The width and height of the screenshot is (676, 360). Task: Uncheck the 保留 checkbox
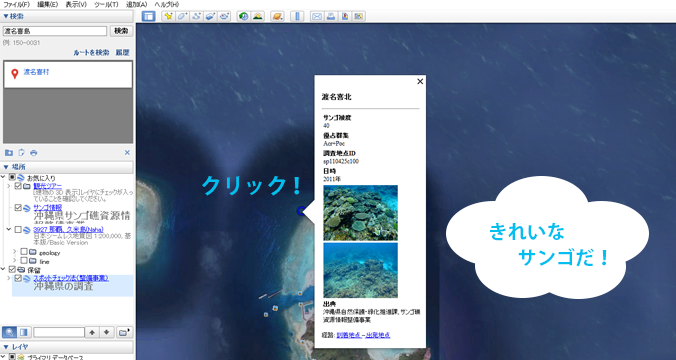[x=13, y=269]
